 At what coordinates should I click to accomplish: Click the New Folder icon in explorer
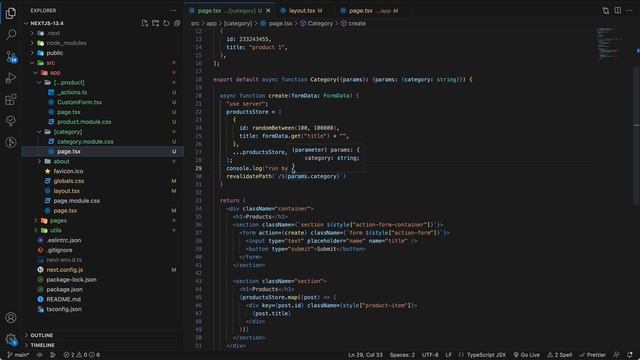[156, 23]
